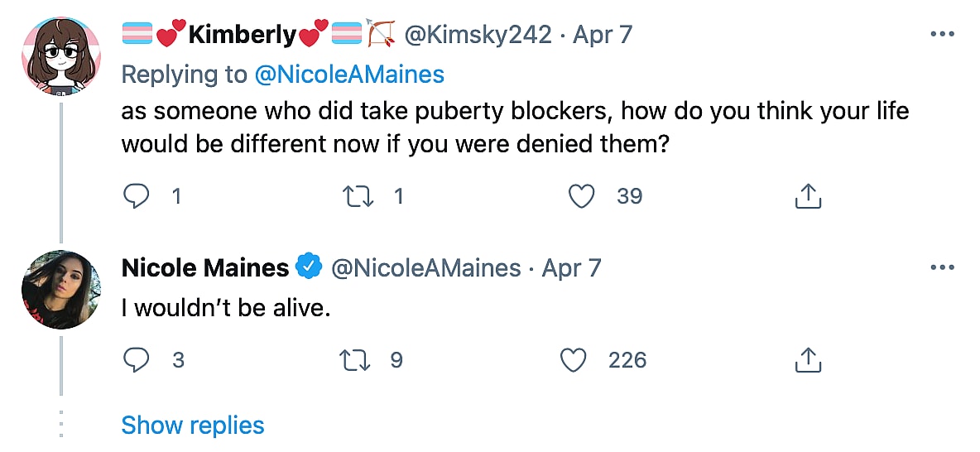The width and height of the screenshot is (980, 452).
Task: Retweet Kimberly's puberty blockers question
Action: 358,196
